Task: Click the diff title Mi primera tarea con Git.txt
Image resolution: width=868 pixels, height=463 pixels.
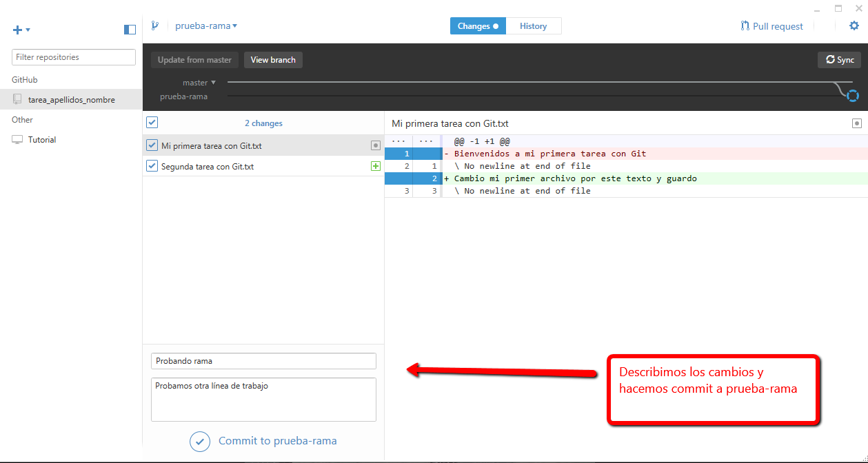Action: tap(450, 123)
